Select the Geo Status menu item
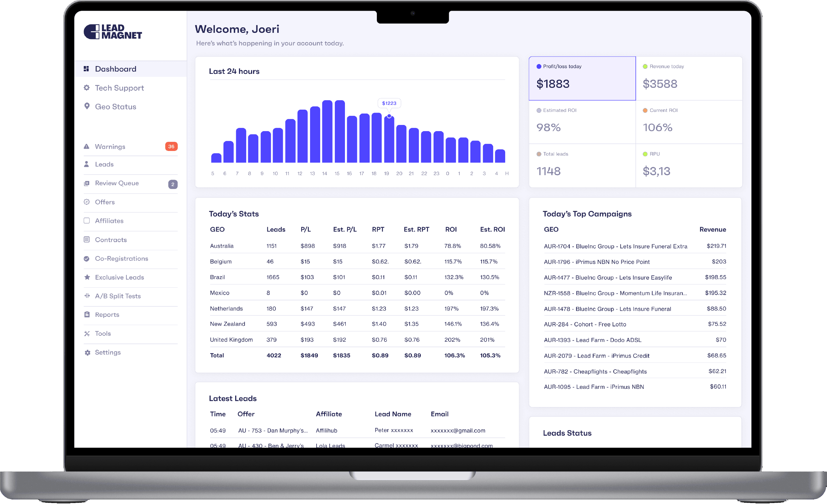Viewport: 827px width, 504px height. click(116, 107)
